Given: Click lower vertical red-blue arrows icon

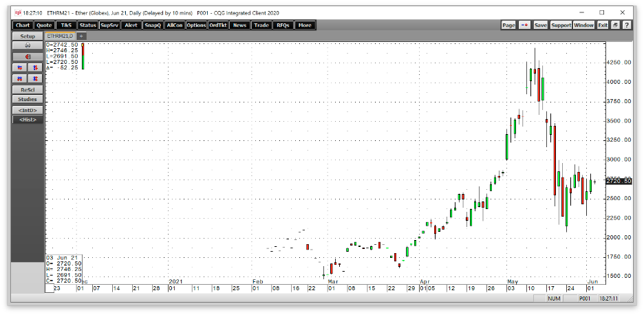Looking at the screenshot, I should pyautogui.click(x=35, y=78).
